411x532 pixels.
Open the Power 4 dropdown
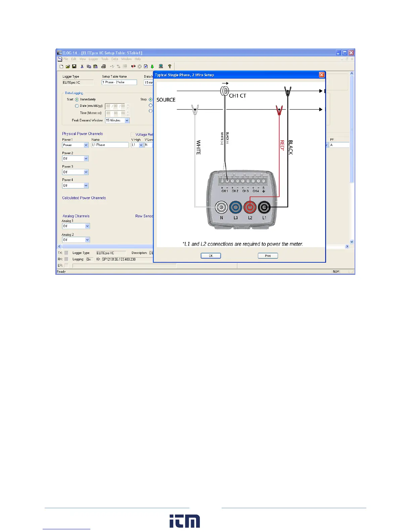click(86, 185)
